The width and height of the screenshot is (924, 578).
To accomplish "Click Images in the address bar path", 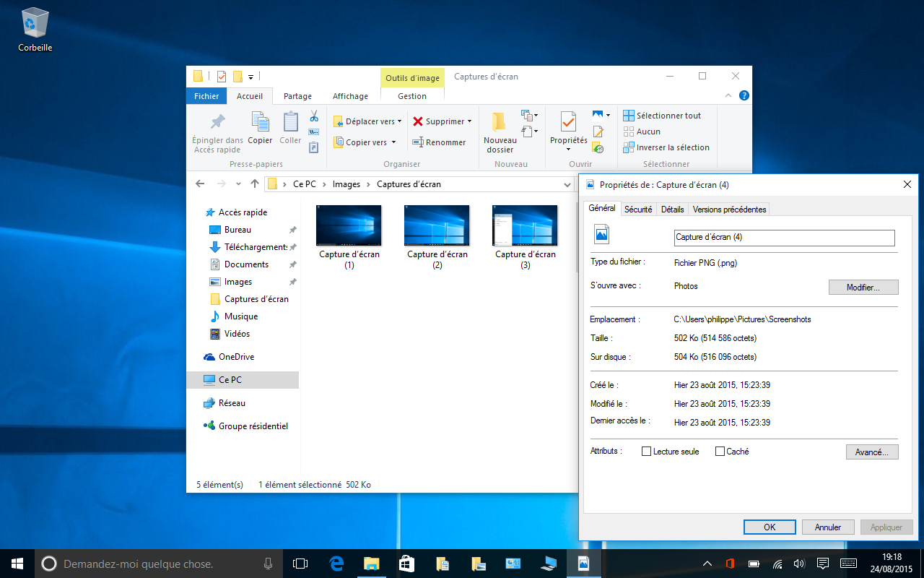I will coord(346,184).
